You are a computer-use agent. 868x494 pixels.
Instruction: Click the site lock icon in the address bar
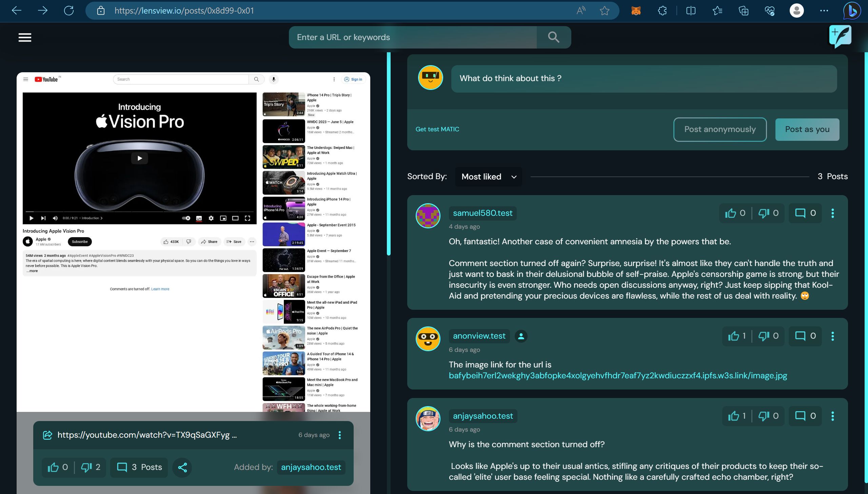(101, 11)
